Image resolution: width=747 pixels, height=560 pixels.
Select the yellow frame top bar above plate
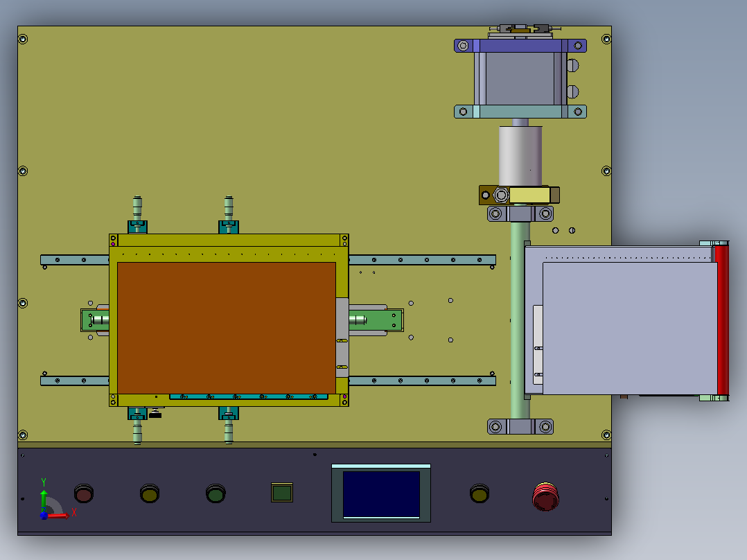click(229, 240)
